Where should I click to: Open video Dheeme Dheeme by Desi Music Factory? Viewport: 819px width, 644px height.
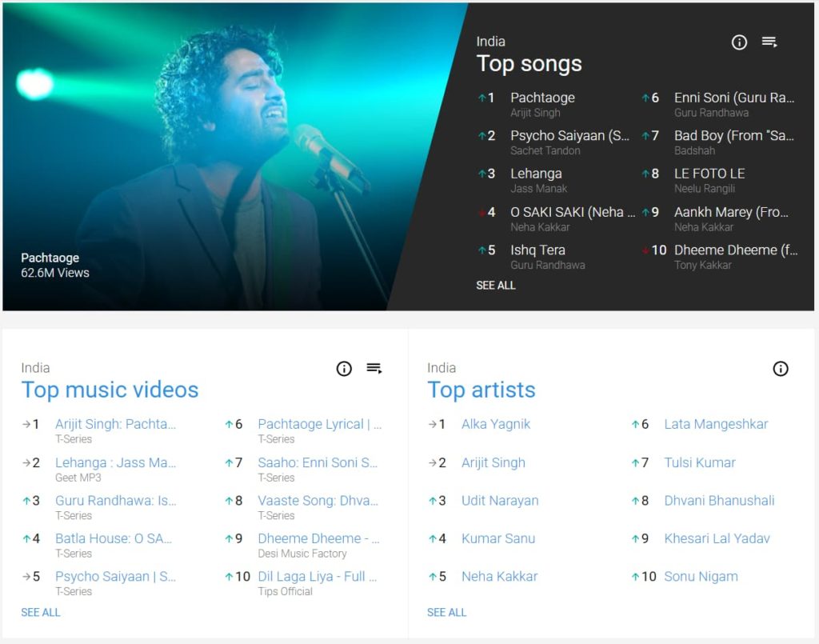pos(318,538)
